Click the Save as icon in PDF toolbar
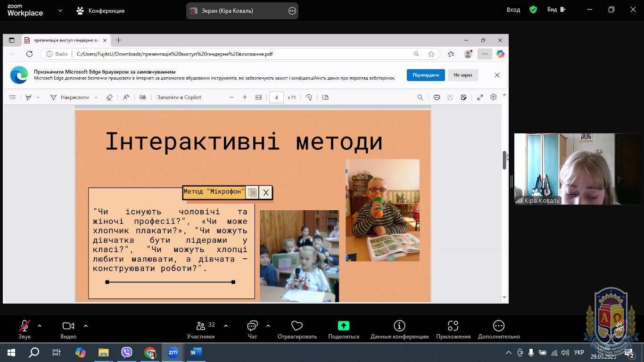Viewport: 644px width, 362px height. [463, 97]
